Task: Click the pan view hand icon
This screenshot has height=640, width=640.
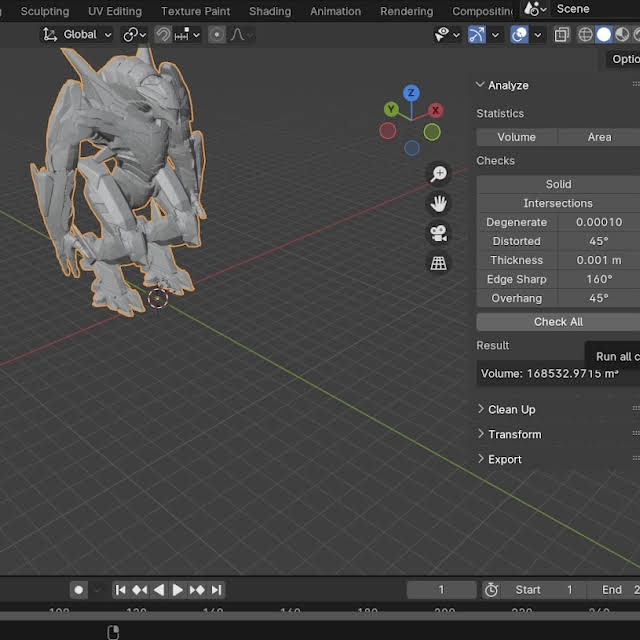Action: tap(438, 203)
